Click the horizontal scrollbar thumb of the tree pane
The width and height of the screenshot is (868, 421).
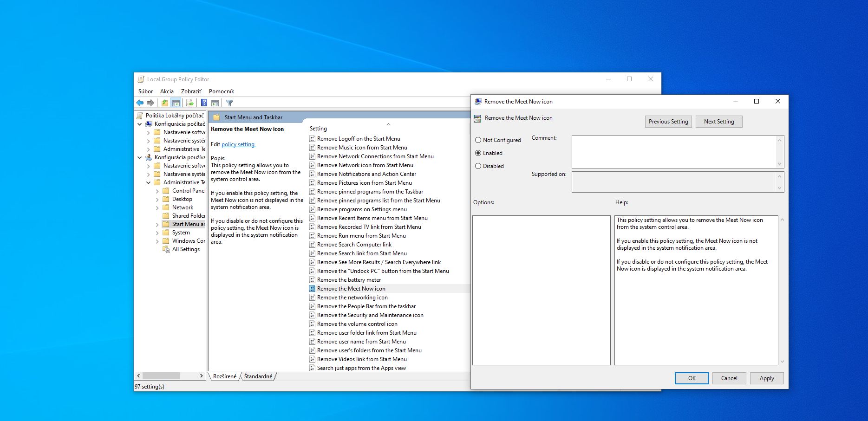pyautogui.click(x=161, y=376)
